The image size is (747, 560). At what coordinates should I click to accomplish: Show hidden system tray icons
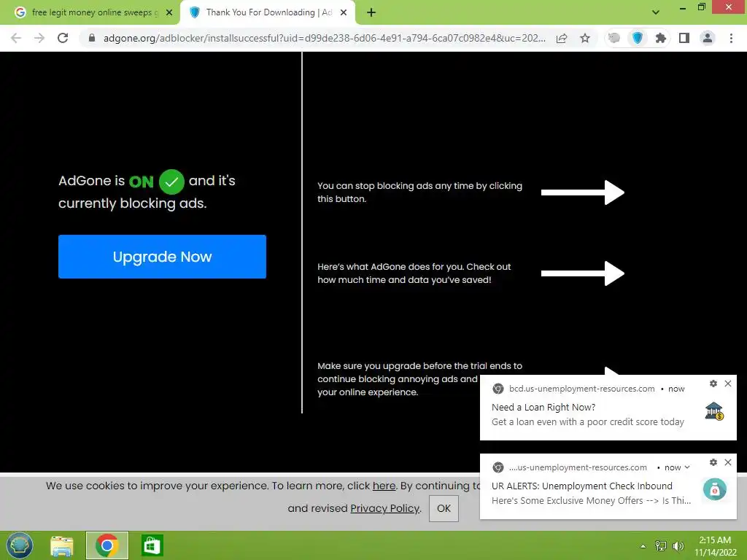coord(643,546)
